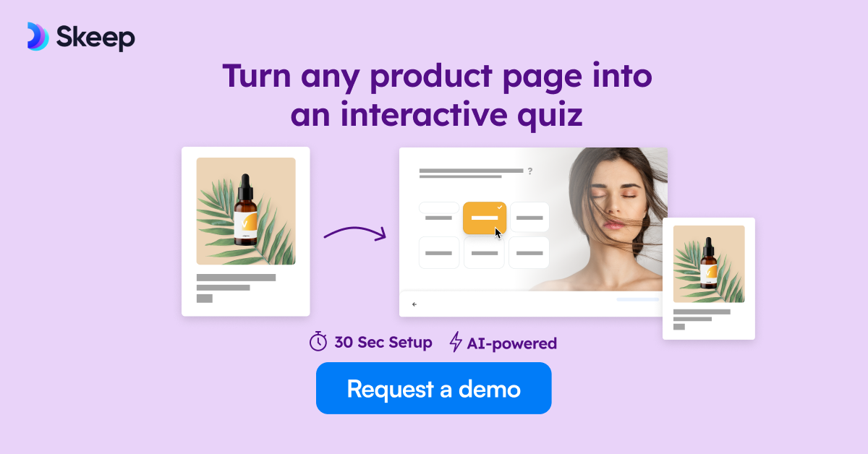Click the blue progress bar in quiz footer
Image resolution: width=868 pixels, height=454 pixels.
tap(638, 299)
